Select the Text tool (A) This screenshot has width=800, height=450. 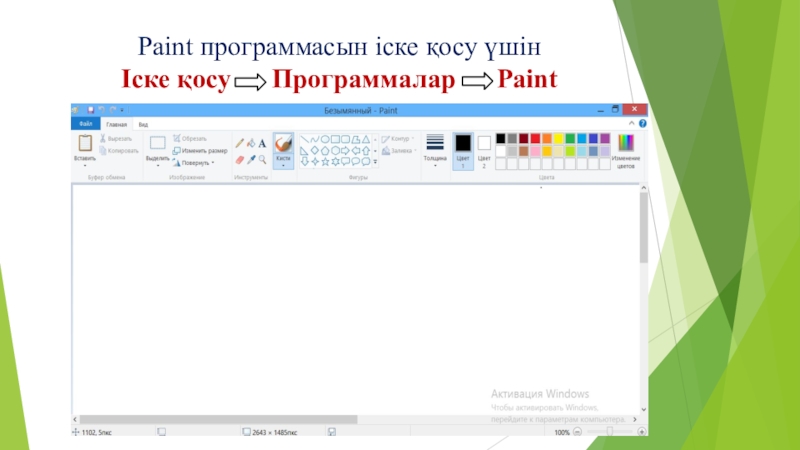(262, 143)
